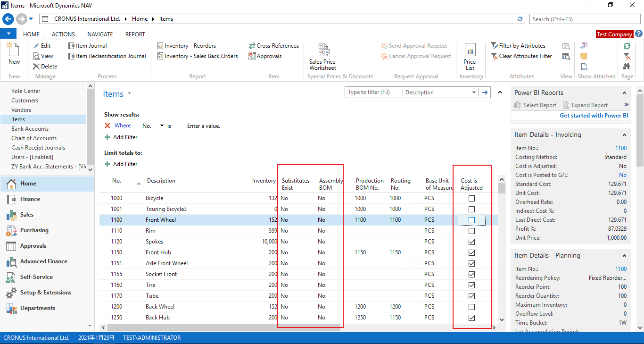Check Cost is Adjusted for item 1100 Front Wheel
The image size is (644, 344).
pos(472,219)
